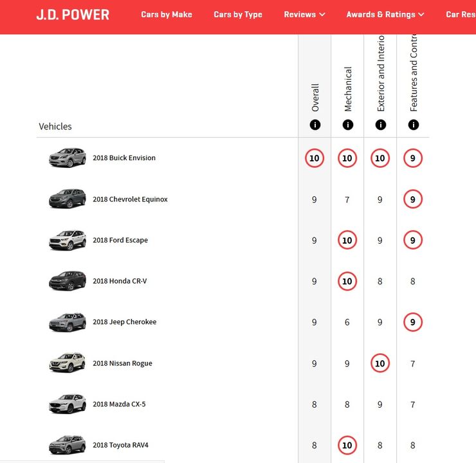Click Buick Envision's Features and Controls rating

(413, 158)
